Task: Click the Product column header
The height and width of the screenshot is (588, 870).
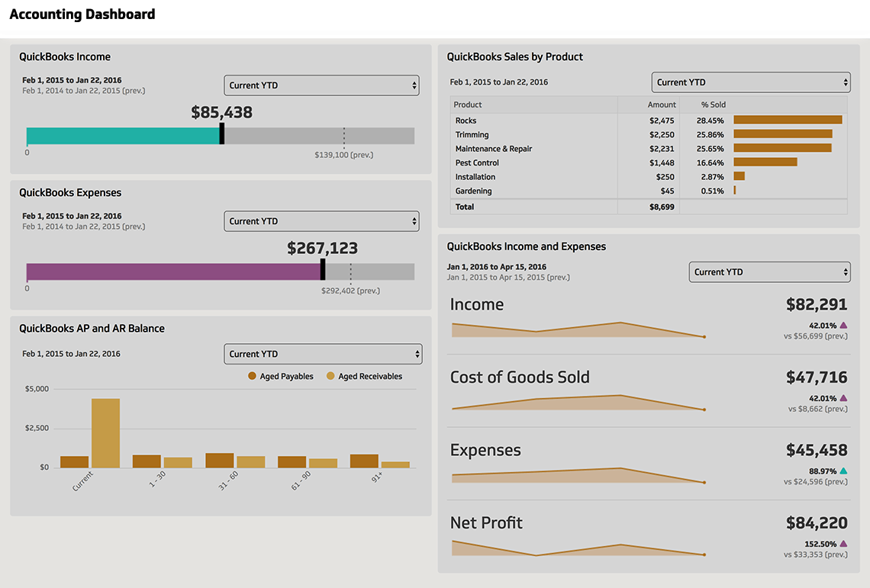Action: point(468,104)
